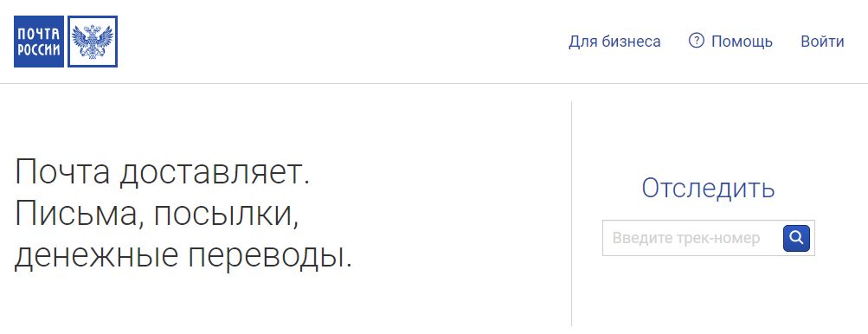The height and width of the screenshot is (334, 868).
Task: Focus the Введите трек-номер input field
Action: [x=692, y=238]
